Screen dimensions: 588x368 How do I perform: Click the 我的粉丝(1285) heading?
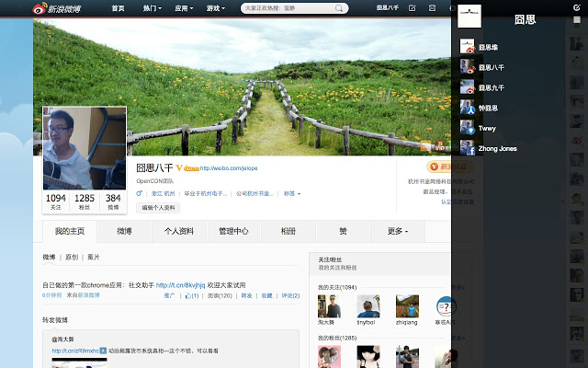point(337,338)
